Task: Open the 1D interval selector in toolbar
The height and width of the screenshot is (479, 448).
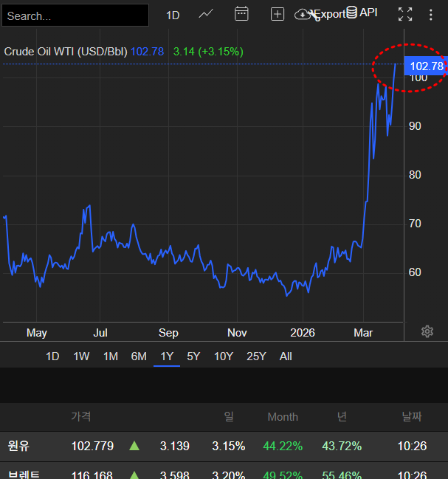Action: coord(173,15)
